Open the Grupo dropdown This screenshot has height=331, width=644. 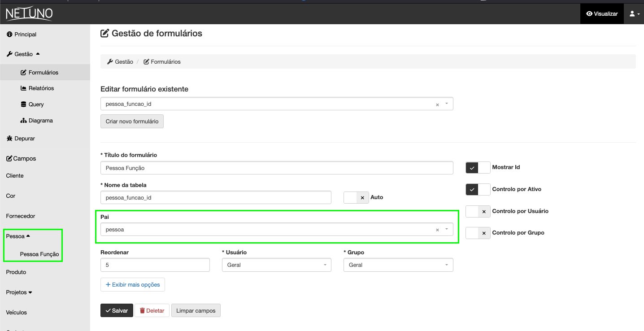click(398, 265)
